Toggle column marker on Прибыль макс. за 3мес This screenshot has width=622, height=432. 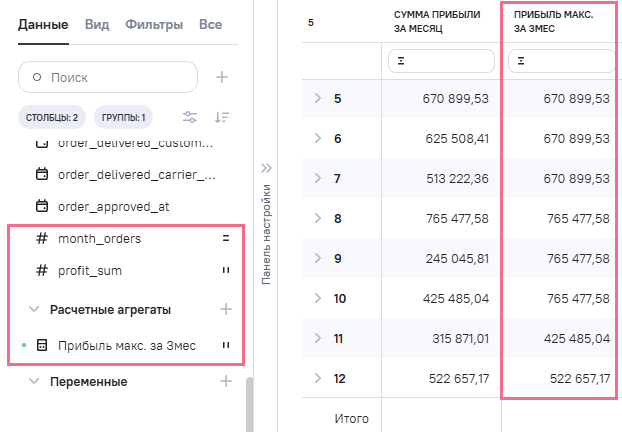click(x=226, y=346)
